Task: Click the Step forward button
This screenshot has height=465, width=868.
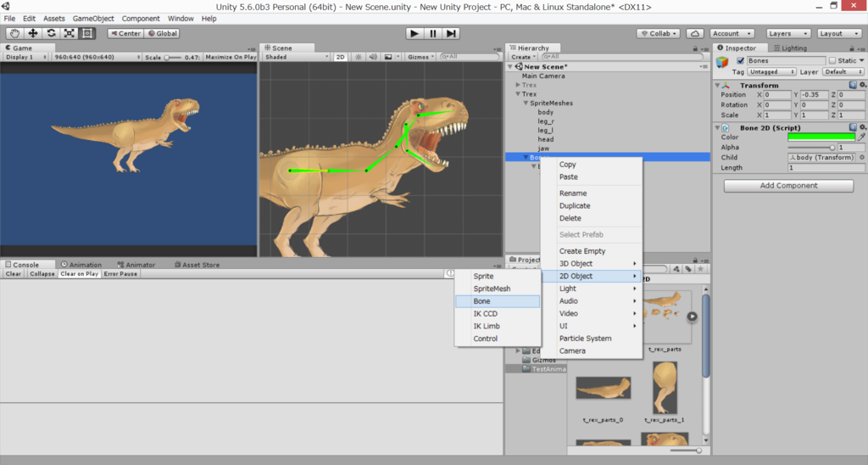Action: point(451,33)
